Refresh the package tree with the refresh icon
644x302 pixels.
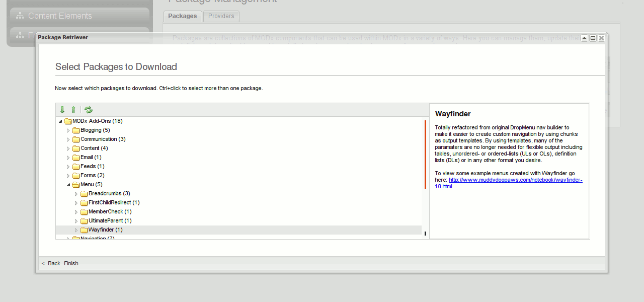click(x=89, y=110)
